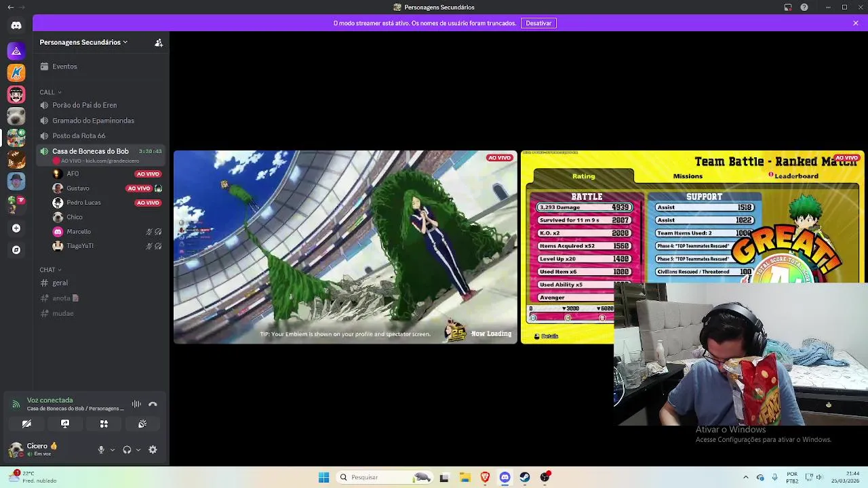868x488 pixels.
Task: Open OBS Studio from taskbar
Action: coord(545,477)
